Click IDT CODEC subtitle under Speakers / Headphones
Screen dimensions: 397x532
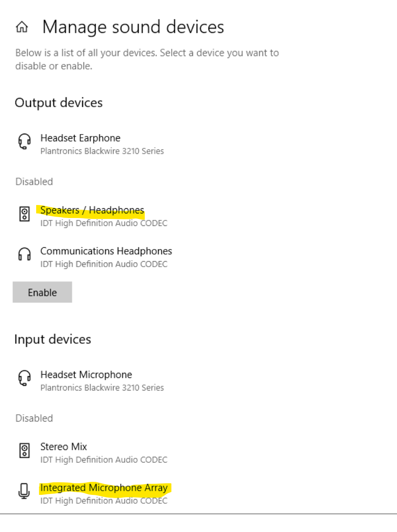(104, 223)
